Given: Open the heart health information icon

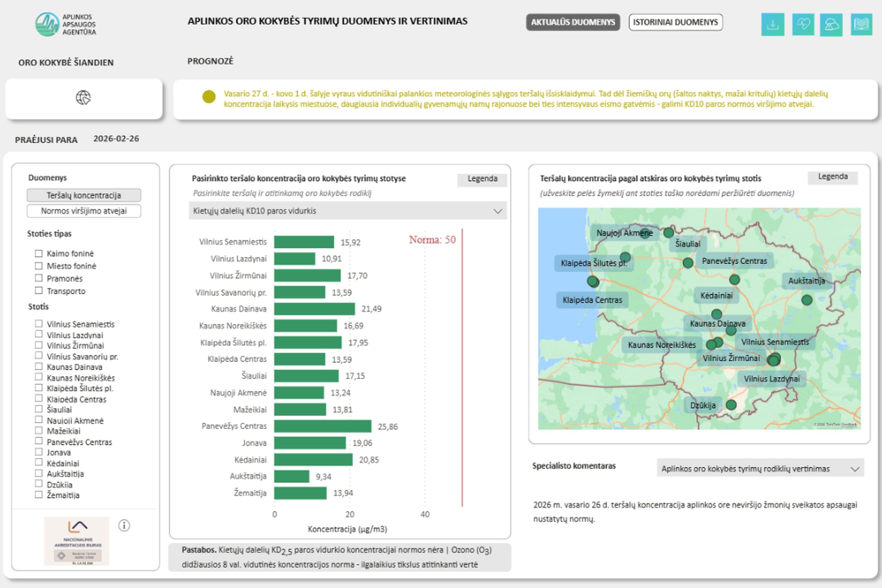Looking at the screenshot, I should coord(803,24).
